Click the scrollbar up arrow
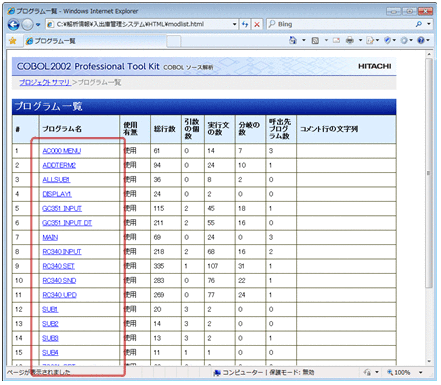441x385 pixels. [x=429, y=54]
